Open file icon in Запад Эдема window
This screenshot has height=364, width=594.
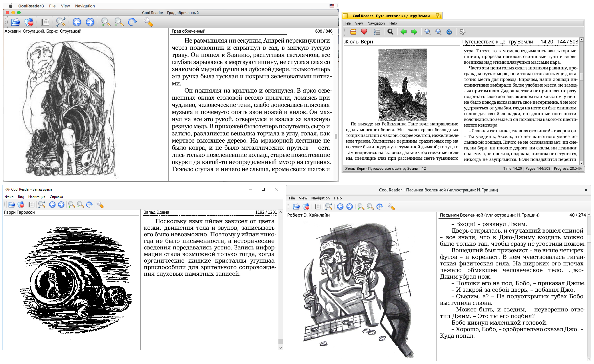pyautogui.click(x=11, y=205)
